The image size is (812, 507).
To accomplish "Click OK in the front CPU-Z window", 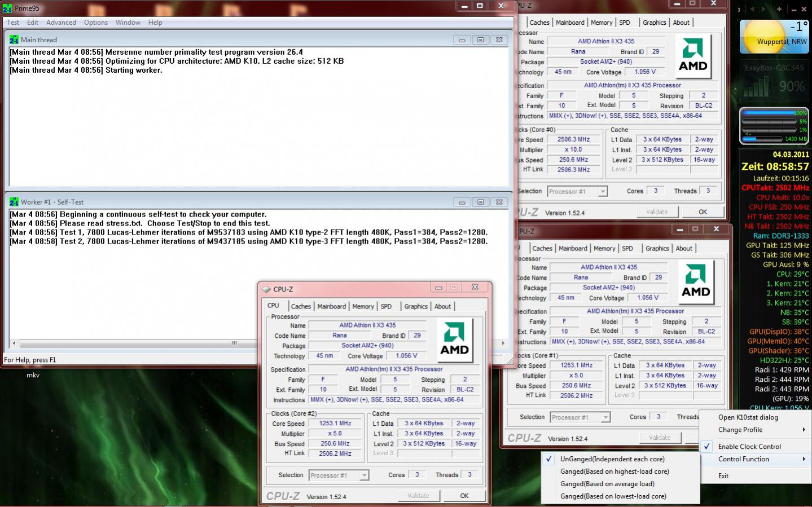I will (x=464, y=496).
